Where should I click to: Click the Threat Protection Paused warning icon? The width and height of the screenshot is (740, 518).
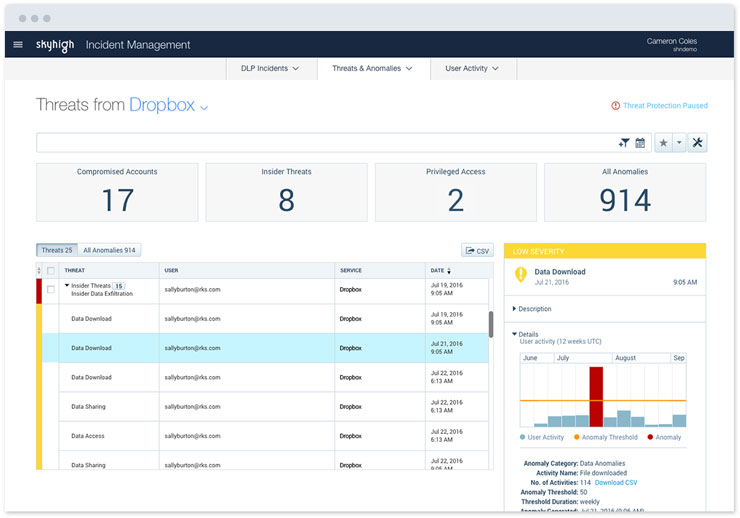coord(615,106)
